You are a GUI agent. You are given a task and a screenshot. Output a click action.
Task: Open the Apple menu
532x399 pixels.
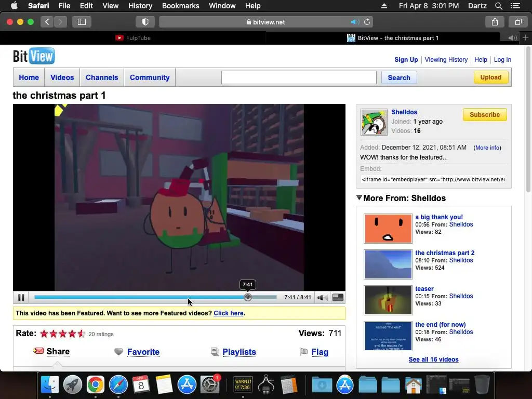coord(14,6)
